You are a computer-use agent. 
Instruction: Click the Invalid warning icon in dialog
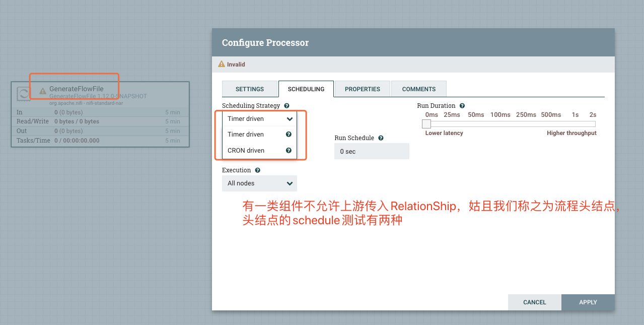point(221,64)
